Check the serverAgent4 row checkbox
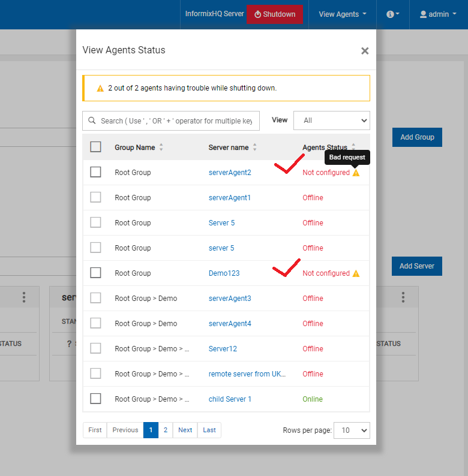Viewport: 468px width, 476px height. coord(95,323)
